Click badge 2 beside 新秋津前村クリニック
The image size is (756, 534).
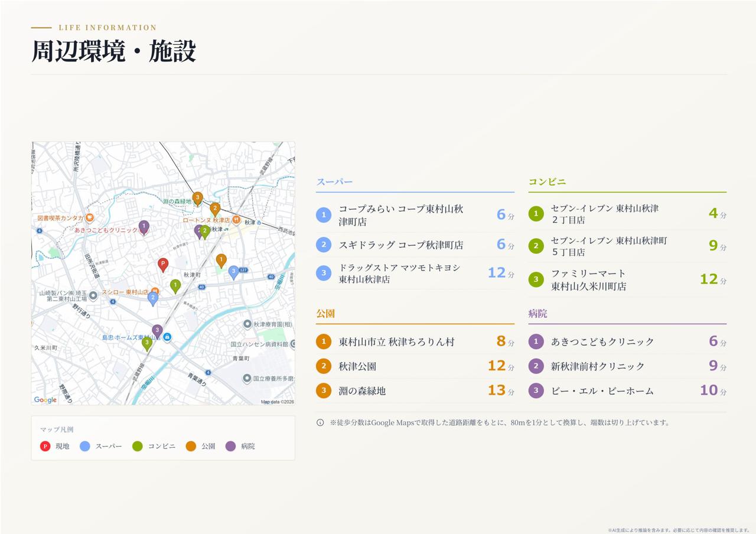[x=536, y=366]
